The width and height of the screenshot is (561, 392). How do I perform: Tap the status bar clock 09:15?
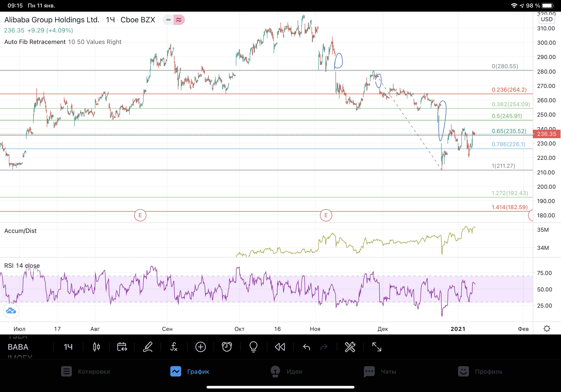coord(15,6)
